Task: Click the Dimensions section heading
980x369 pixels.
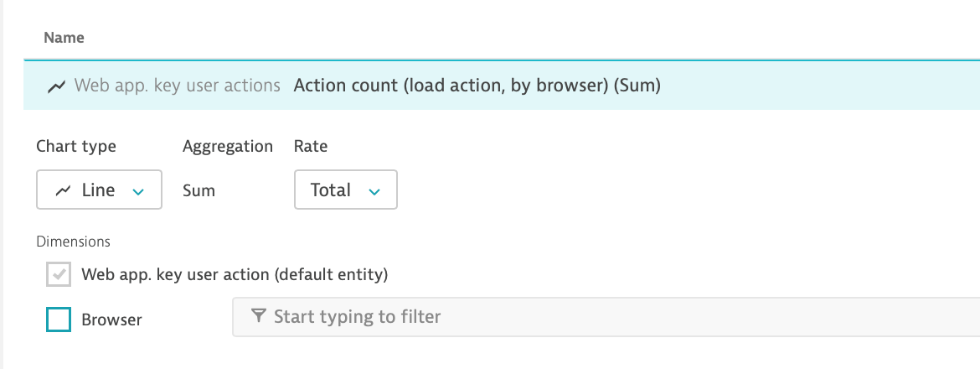Action: pyautogui.click(x=74, y=242)
